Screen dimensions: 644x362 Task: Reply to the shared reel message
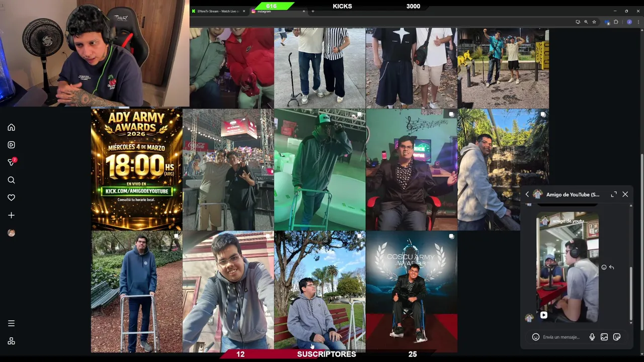(611, 267)
